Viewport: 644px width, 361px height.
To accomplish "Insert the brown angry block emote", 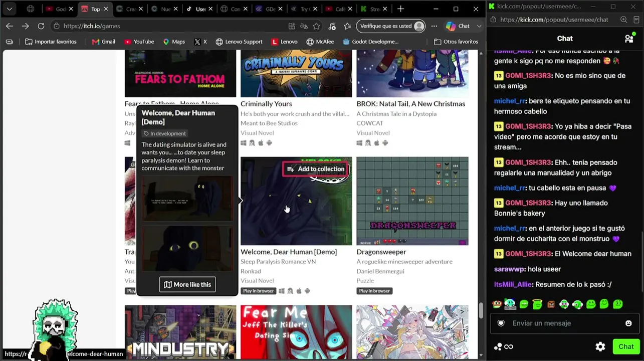I will click(x=551, y=304).
